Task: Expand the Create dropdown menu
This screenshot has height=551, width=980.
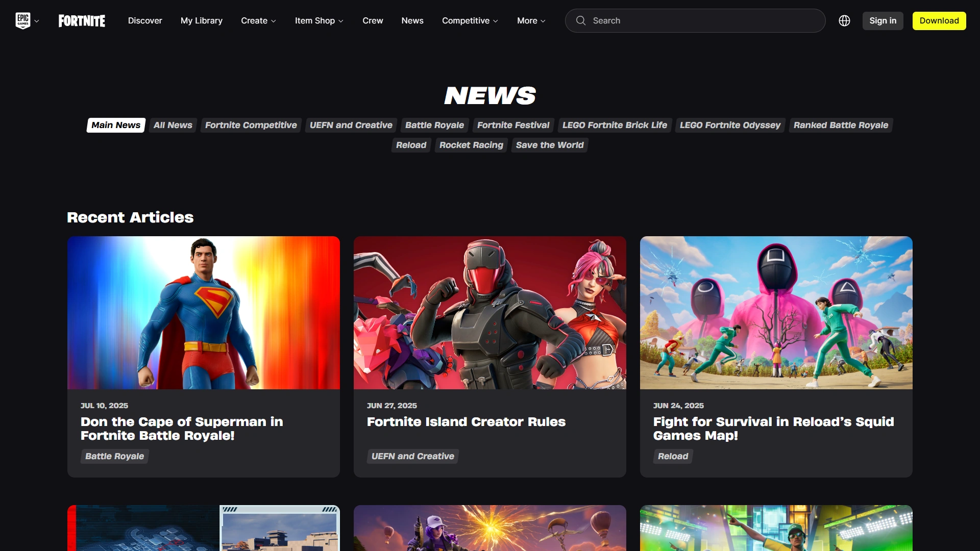Action: coord(258,21)
